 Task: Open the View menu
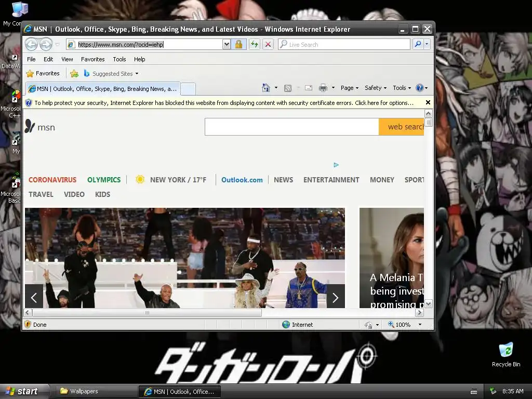click(67, 59)
